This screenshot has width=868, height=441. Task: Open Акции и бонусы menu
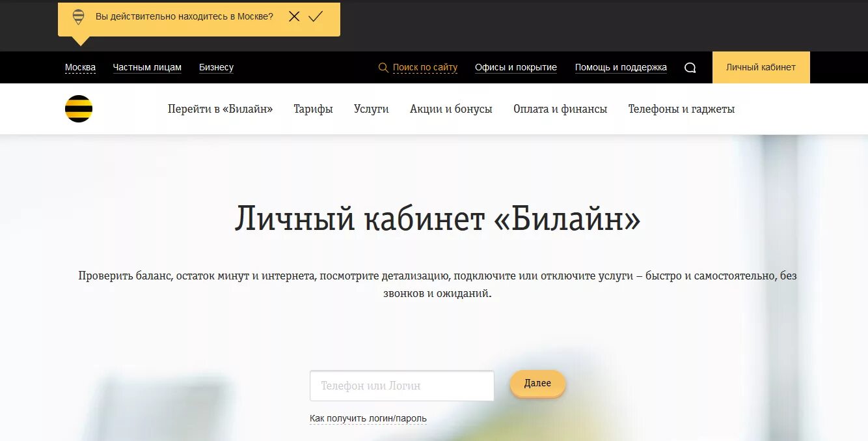coord(451,109)
